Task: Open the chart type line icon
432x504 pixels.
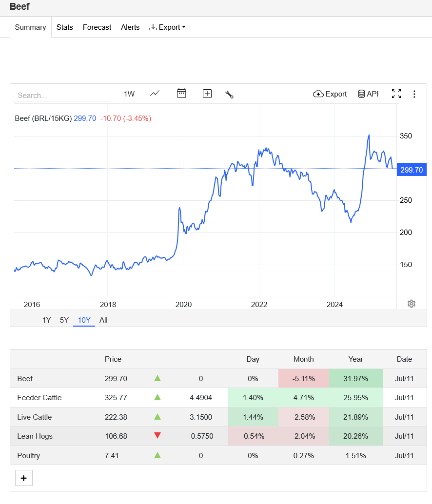Action: click(x=155, y=94)
